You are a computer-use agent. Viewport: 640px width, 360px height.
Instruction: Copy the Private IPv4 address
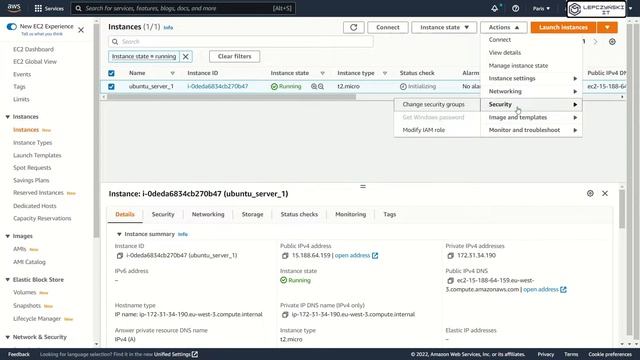click(x=451, y=256)
